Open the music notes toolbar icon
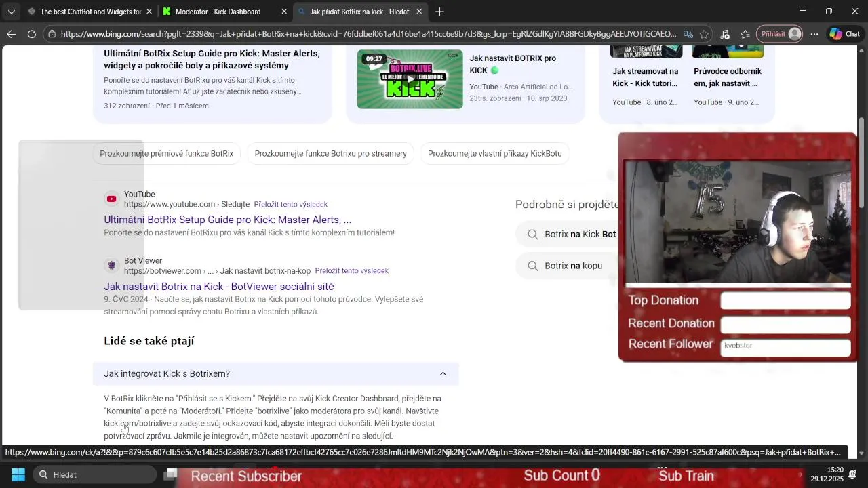 725,34
